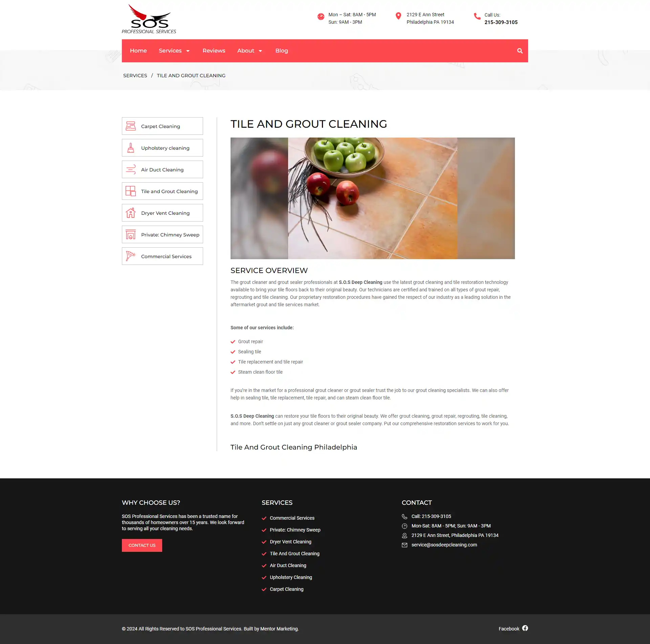Expand the Services dropdown in navigation
650x644 pixels.
pyautogui.click(x=174, y=51)
